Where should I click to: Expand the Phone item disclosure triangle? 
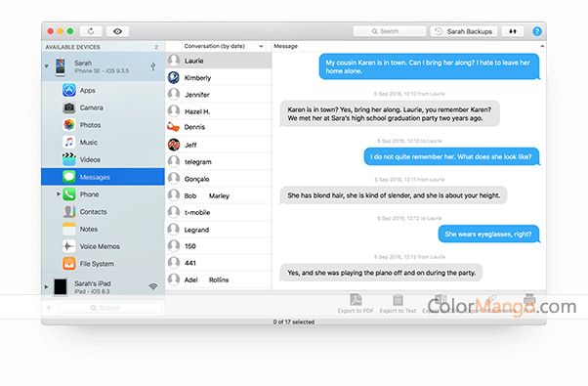(59, 194)
